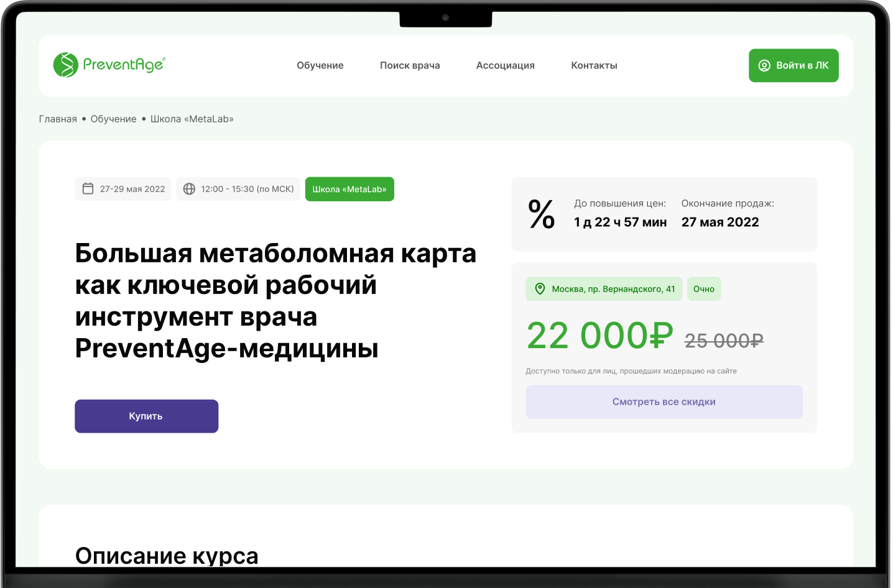Click the sales end date 27 мая 2022
893x588 pixels.
pyautogui.click(x=720, y=222)
